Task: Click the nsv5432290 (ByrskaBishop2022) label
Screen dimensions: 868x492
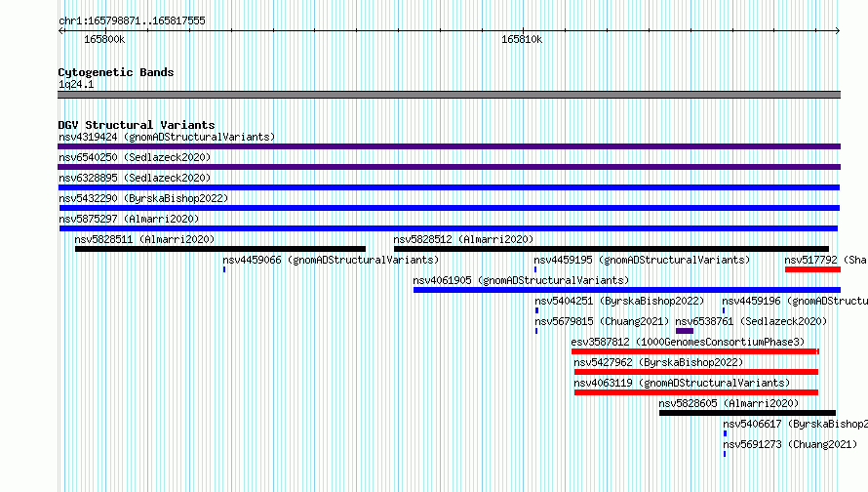Action: [x=143, y=198]
